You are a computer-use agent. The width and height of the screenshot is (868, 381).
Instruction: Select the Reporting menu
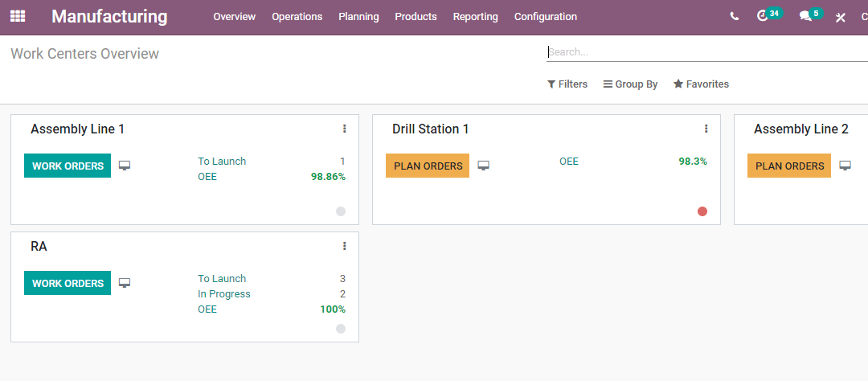tap(475, 17)
